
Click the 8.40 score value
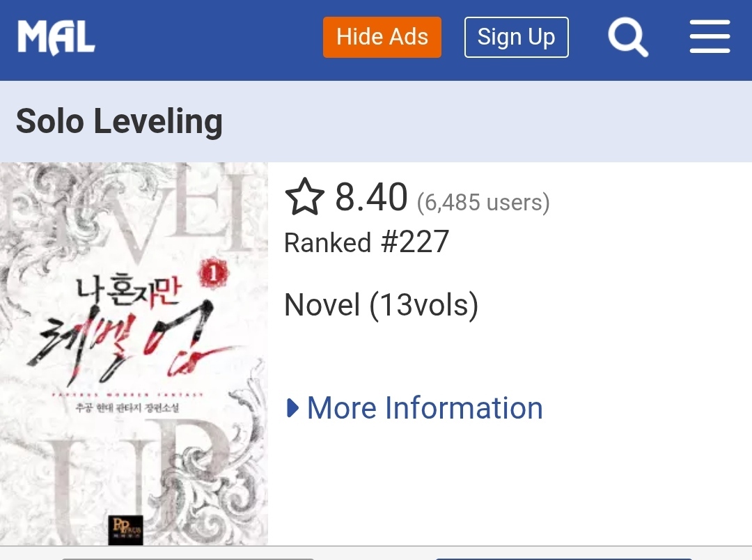(371, 196)
